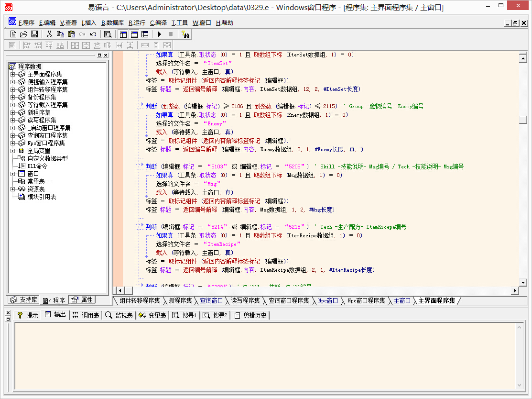532x399 pixels.
Task: Toggle the left work panel layout button
Action: (123, 34)
